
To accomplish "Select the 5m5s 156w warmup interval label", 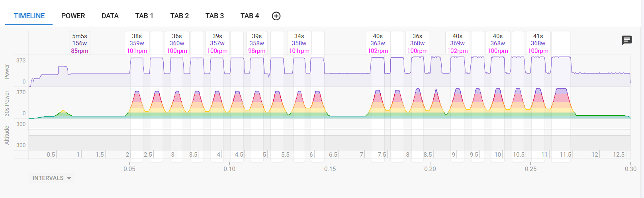I will click(79, 43).
